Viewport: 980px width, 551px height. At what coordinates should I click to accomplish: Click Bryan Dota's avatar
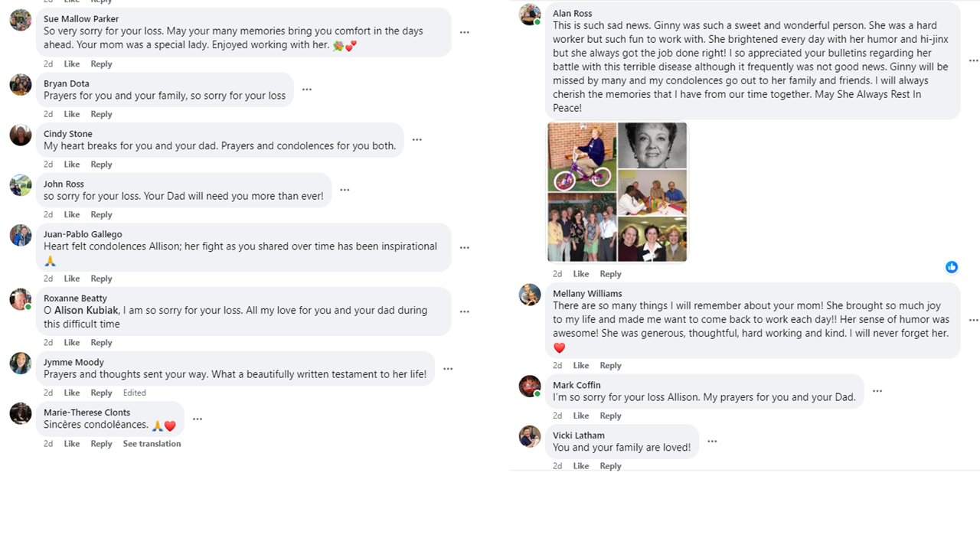pyautogui.click(x=21, y=85)
